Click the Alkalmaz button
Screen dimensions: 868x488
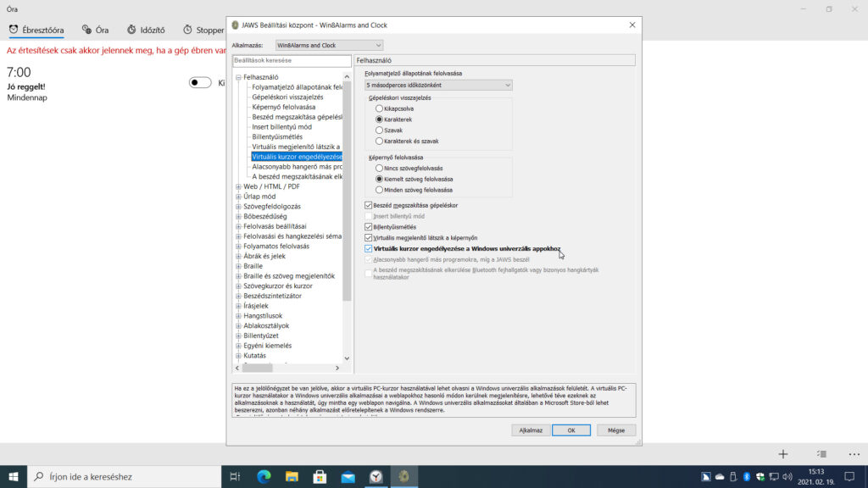click(x=531, y=430)
